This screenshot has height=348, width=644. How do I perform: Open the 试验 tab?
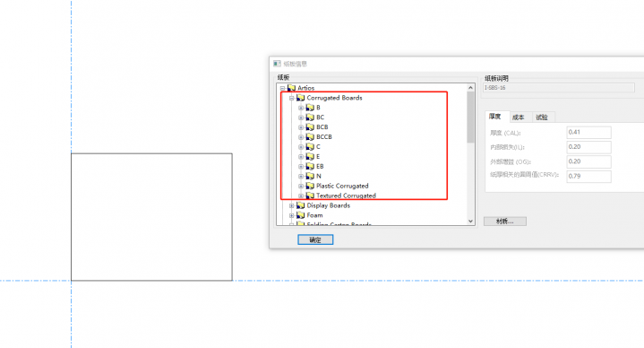click(x=542, y=117)
